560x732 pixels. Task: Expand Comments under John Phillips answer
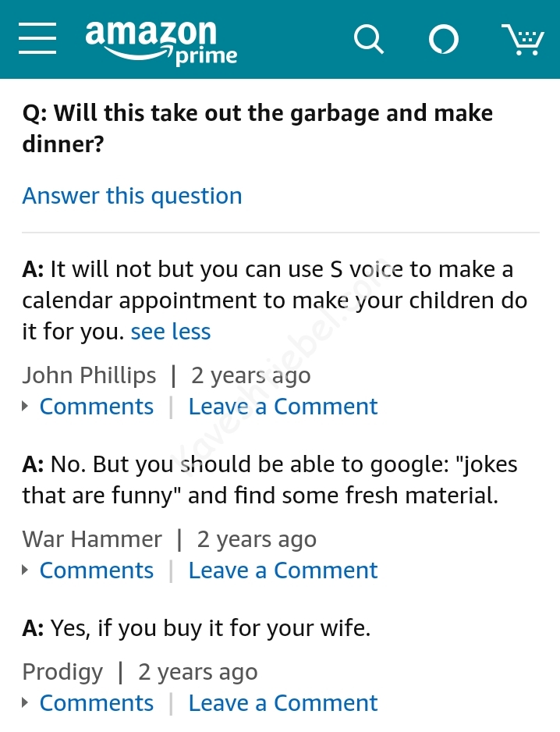pos(97,407)
